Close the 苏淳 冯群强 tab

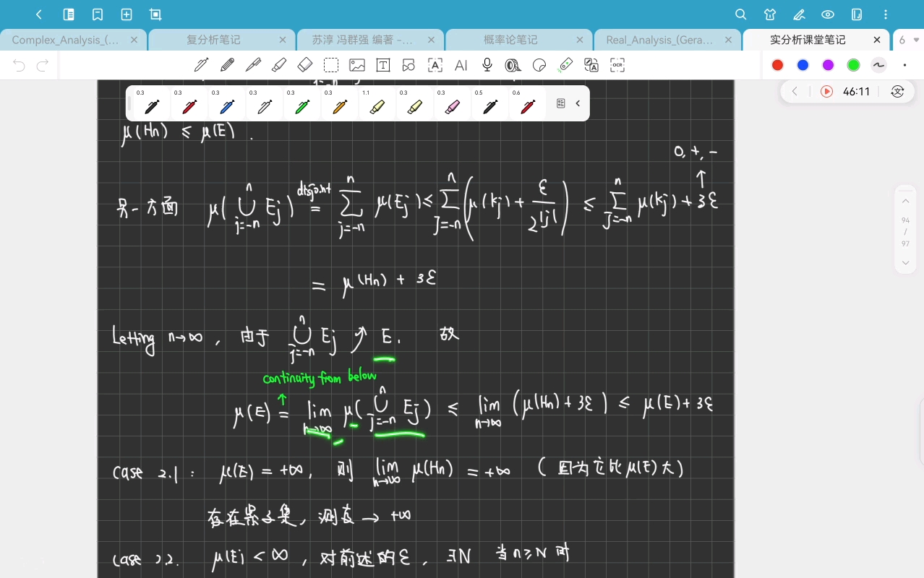(431, 40)
